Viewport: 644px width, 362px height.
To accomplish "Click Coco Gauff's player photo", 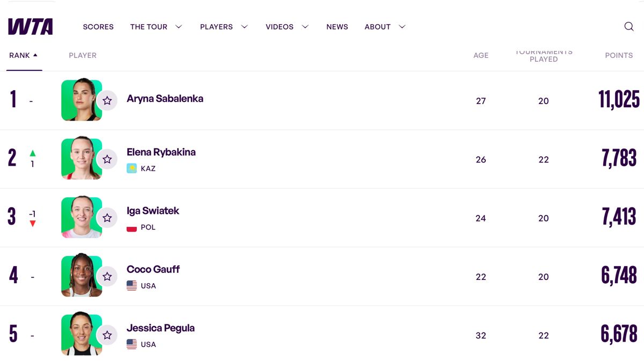I will point(82,276).
